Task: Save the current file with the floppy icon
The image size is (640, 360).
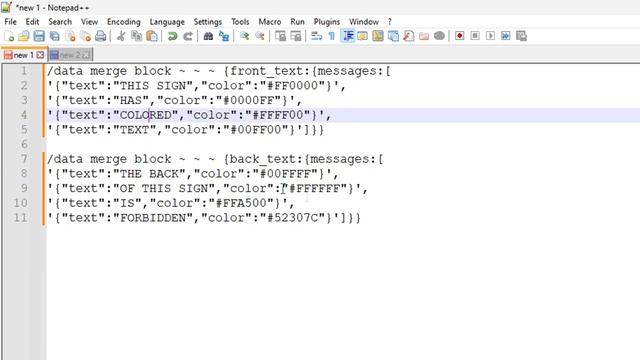Action: pos(39,36)
